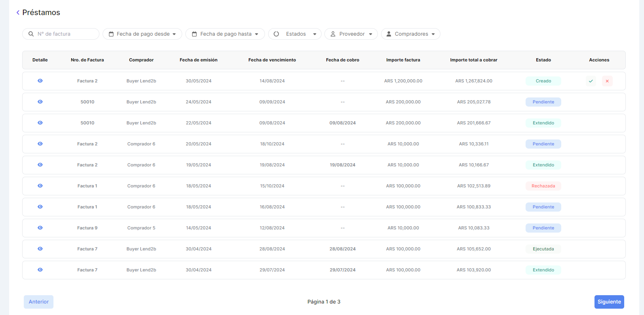Open the Compradores filter dropdown
The image size is (644, 315).
(410, 34)
